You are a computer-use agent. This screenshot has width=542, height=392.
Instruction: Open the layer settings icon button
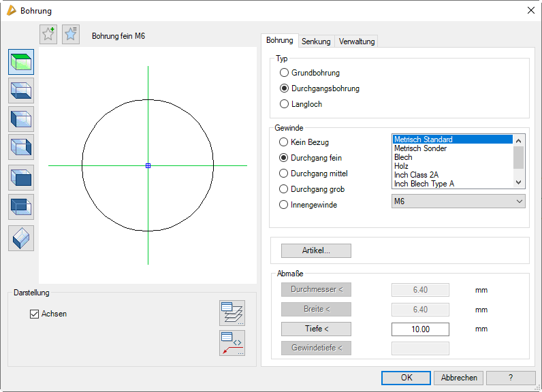232,313
